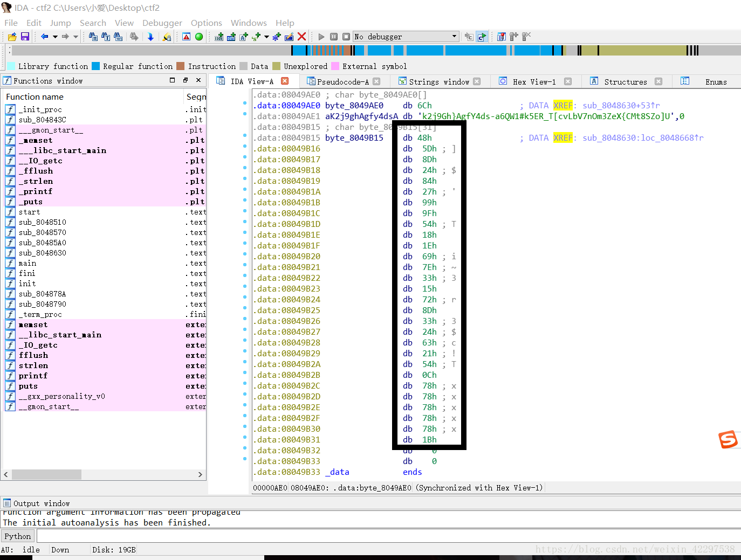Screen dimensions: 741x560
Task: Pause process with the pause button
Action: (334, 37)
